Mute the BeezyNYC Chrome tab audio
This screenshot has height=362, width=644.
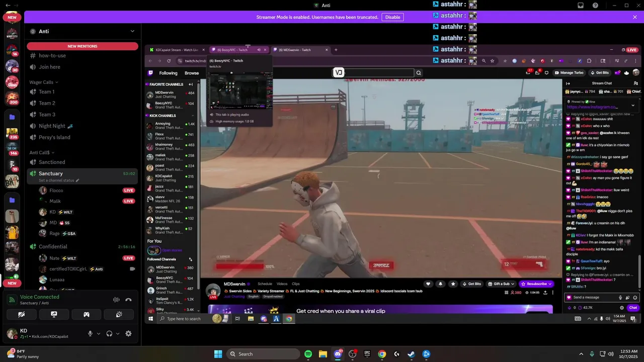pos(259,50)
